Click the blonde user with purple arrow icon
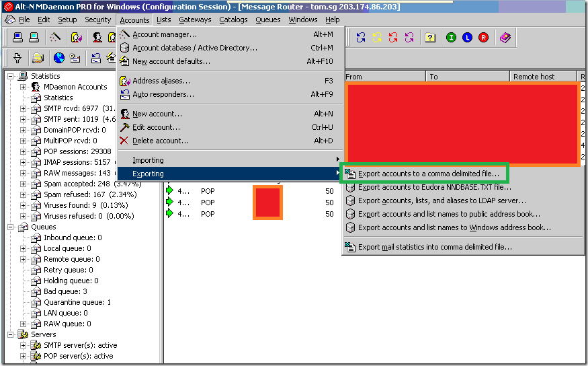This screenshot has width=588, height=366. 77,37
